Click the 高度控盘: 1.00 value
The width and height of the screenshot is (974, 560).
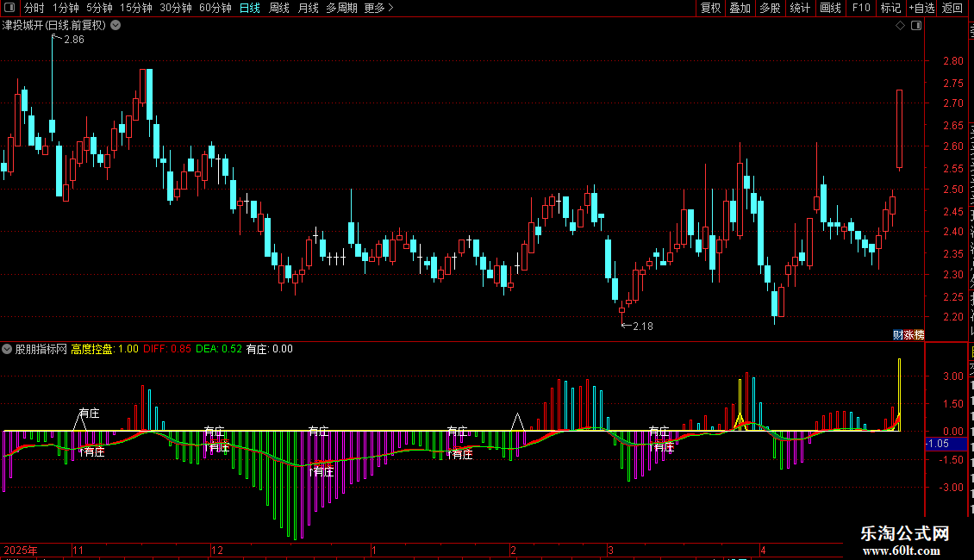tap(104, 349)
